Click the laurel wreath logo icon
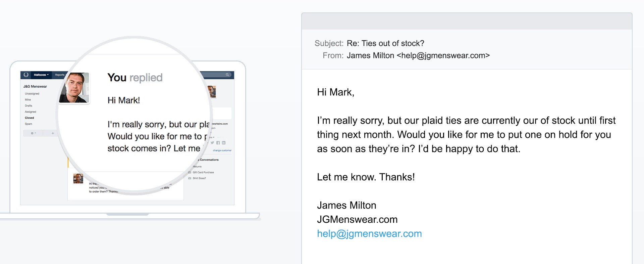 pos(26,75)
